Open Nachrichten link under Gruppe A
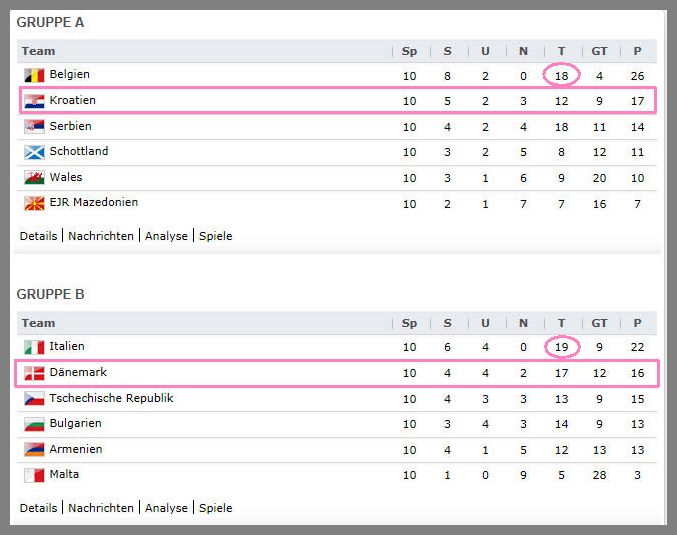Viewport: 677px width, 535px height. tap(101, 236)
